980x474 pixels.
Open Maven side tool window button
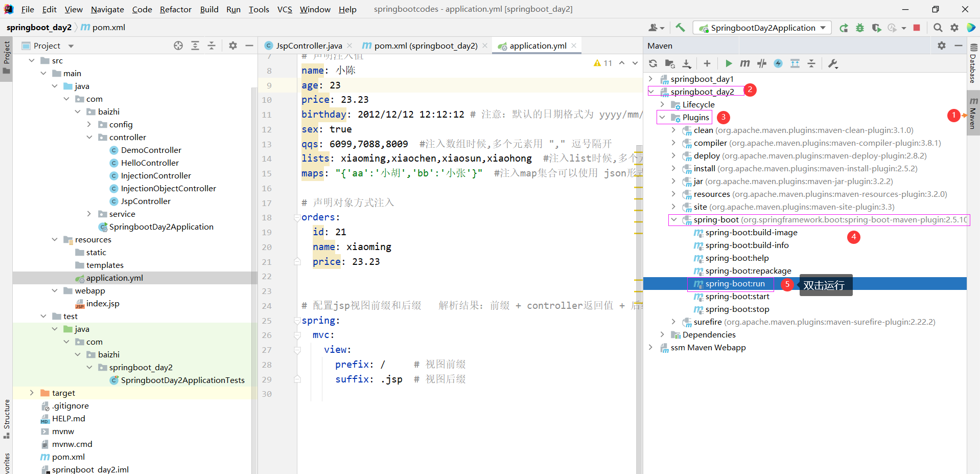pyautogui.click(x=973, y=113)
